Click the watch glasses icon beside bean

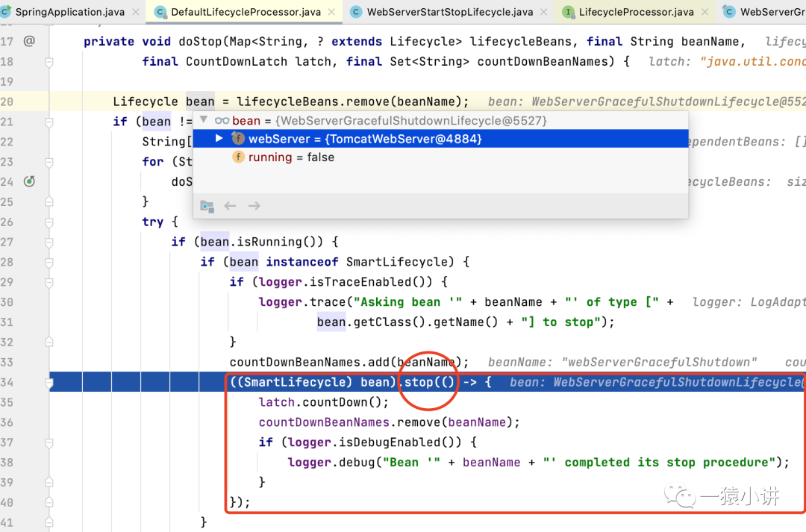tap(222, 121)
